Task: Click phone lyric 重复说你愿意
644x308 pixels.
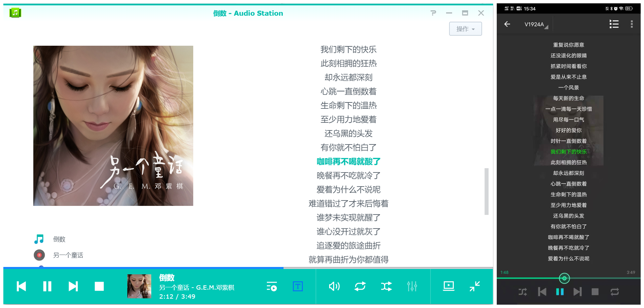Action: [569, 45]
